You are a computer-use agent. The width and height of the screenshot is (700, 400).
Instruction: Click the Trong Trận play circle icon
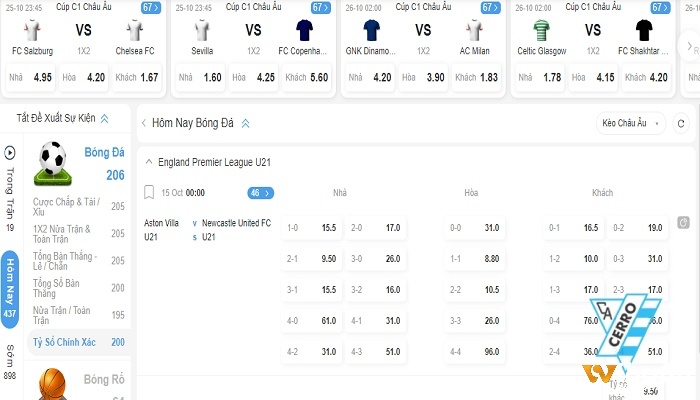(x=10, y=153)
